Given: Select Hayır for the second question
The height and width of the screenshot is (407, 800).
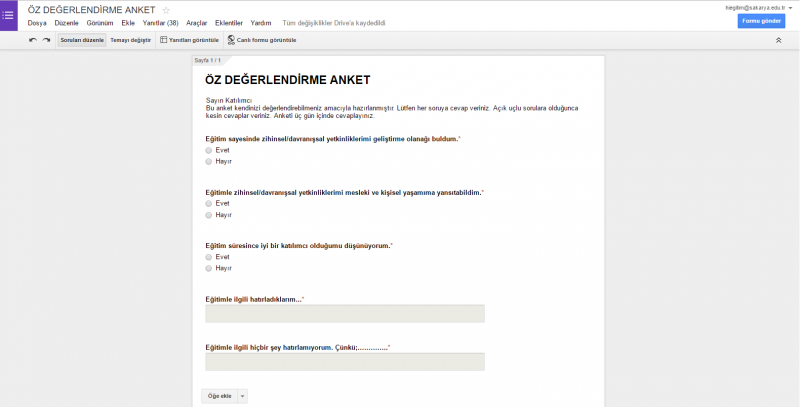Looking at the screenshot, I should pyautogui.click(x=209, y=214).
